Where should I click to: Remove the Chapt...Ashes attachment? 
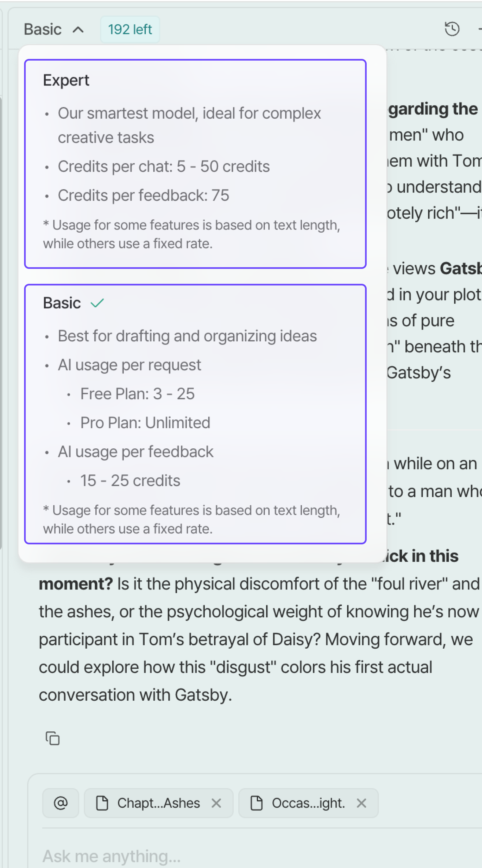[x=216, y=803]
